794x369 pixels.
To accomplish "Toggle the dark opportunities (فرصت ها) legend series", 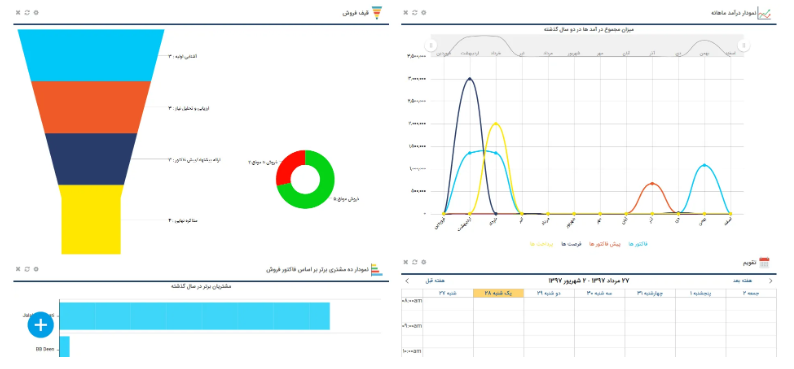I will [571, 244].
